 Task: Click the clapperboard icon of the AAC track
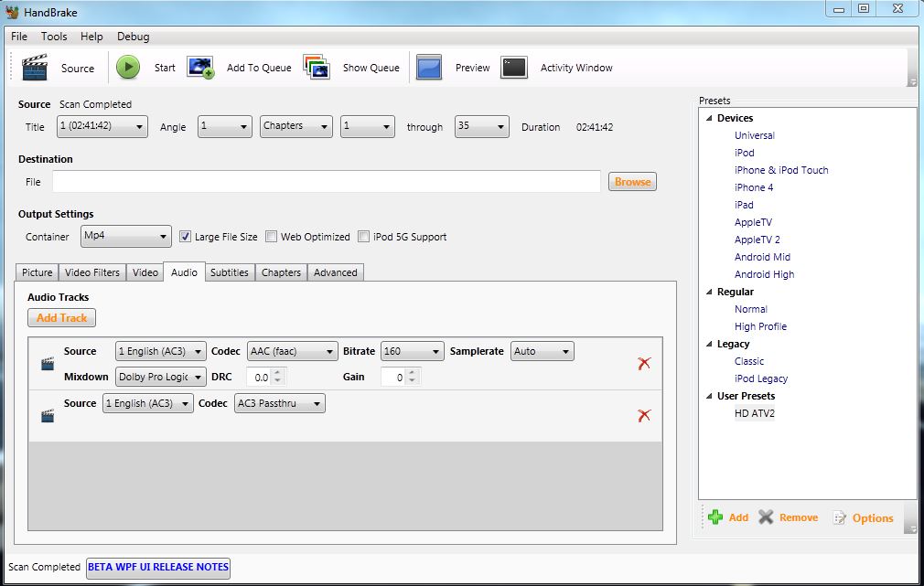pyautogui.click(x=48, y=364)
